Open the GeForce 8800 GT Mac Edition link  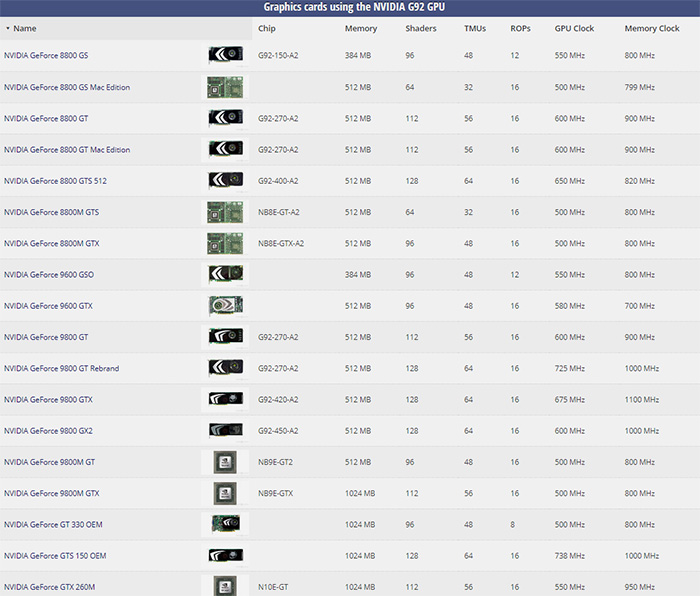pos(67,150)
